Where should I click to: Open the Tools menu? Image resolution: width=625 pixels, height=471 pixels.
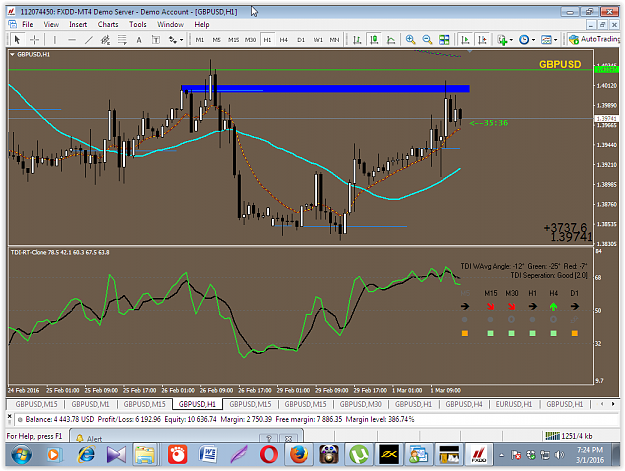[138, 24]
